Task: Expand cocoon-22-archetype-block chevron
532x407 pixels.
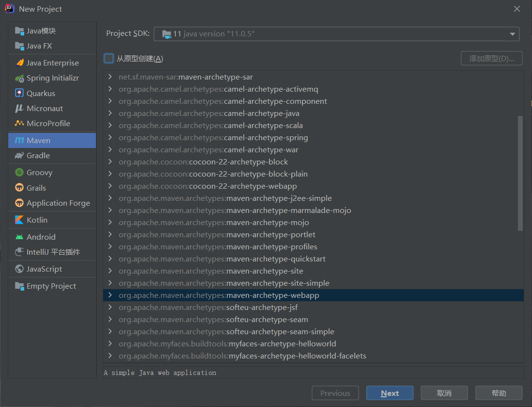Action: coord(110,162)
